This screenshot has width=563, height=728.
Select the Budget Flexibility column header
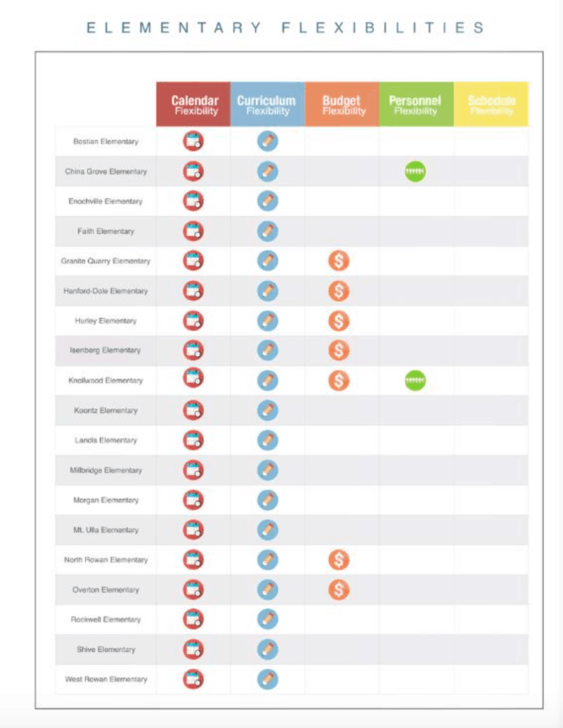pos(342,105)
